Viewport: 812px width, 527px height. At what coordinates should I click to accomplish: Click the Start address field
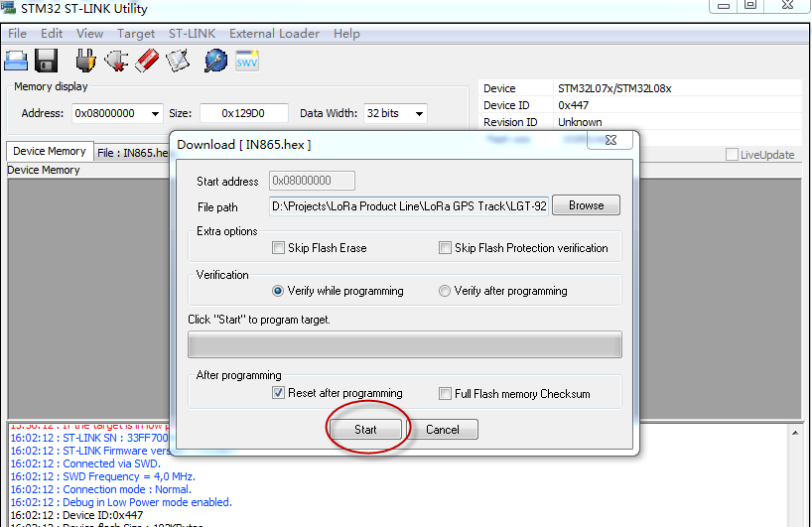pos(312,181)
